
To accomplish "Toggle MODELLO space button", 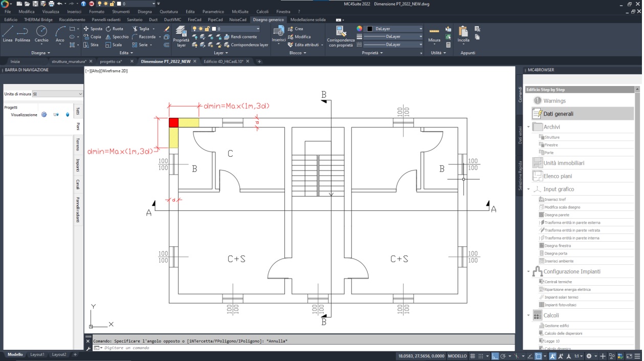I will [x=457, y=356].
